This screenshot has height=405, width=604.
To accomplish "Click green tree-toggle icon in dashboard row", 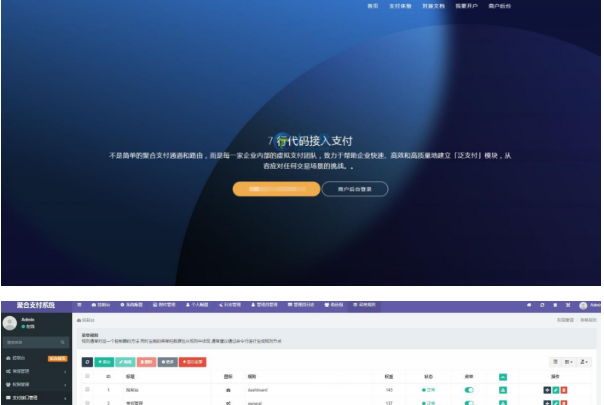I will (503, 390).
